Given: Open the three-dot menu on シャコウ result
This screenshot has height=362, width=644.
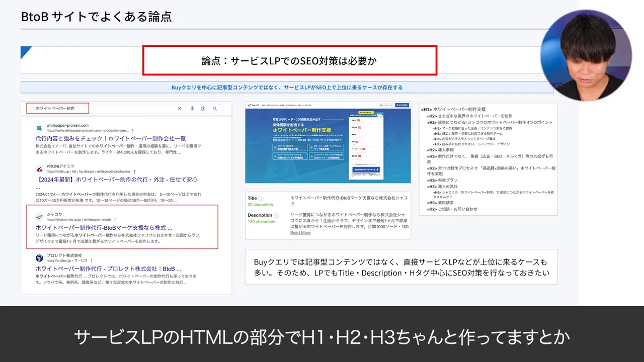Looking at the screenshot, I should click(115, 220).
